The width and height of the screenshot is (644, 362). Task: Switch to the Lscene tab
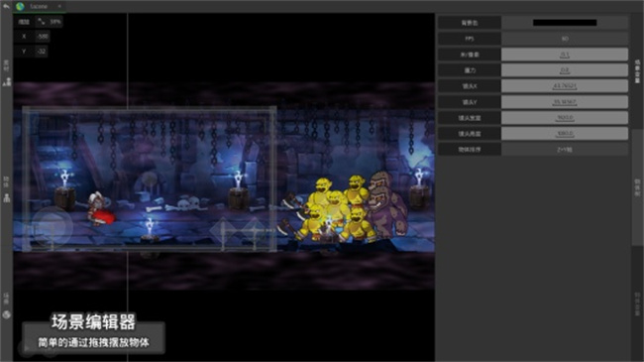point(39,6)
